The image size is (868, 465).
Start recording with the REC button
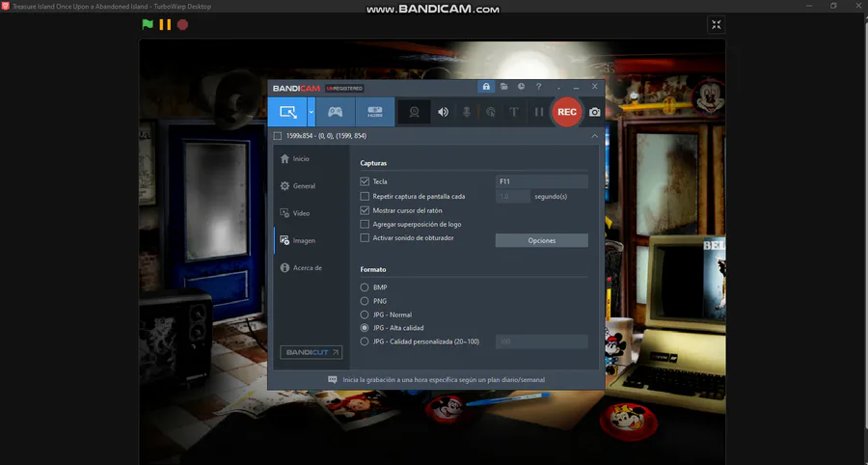point(567,112)
